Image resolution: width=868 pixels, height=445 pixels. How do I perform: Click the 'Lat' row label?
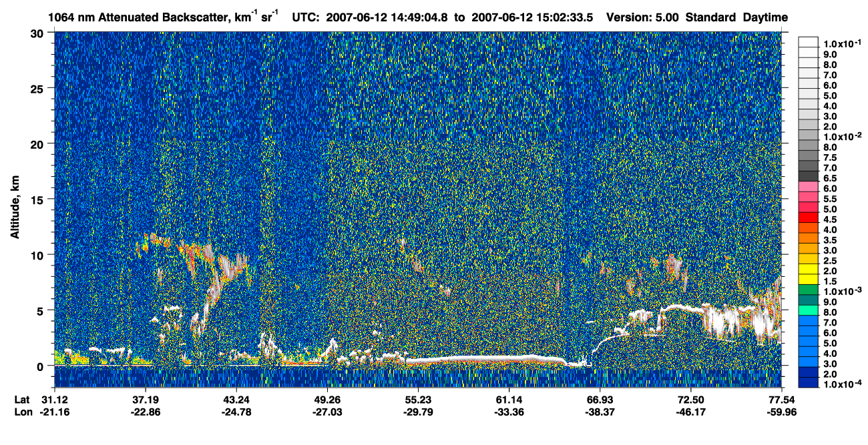(22, 400)
